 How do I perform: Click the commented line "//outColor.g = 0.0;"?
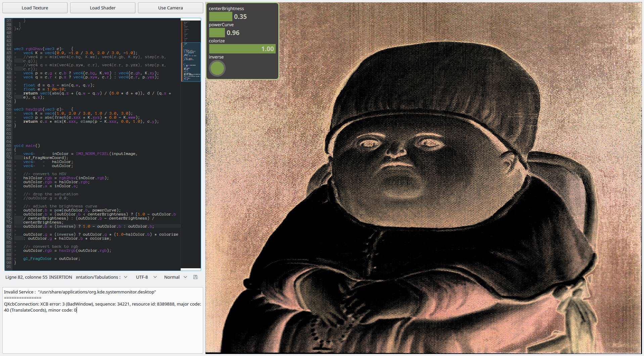(x=46, y=198)
